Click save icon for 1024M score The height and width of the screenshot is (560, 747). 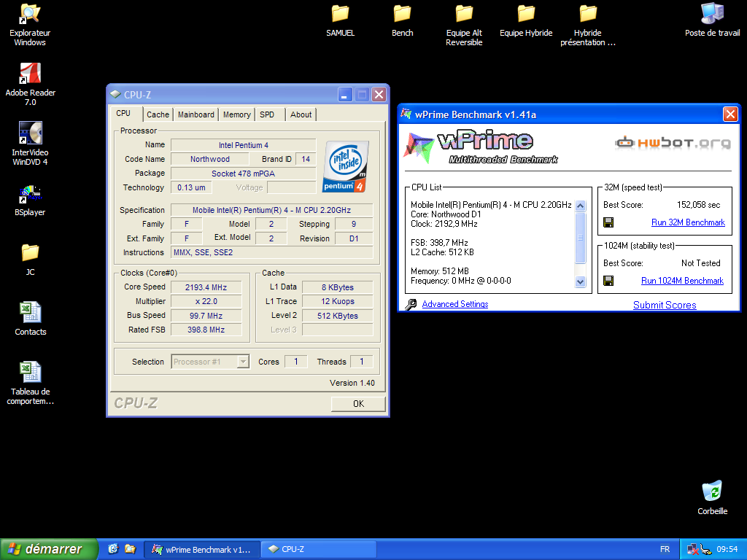click(x=608, y=281)
